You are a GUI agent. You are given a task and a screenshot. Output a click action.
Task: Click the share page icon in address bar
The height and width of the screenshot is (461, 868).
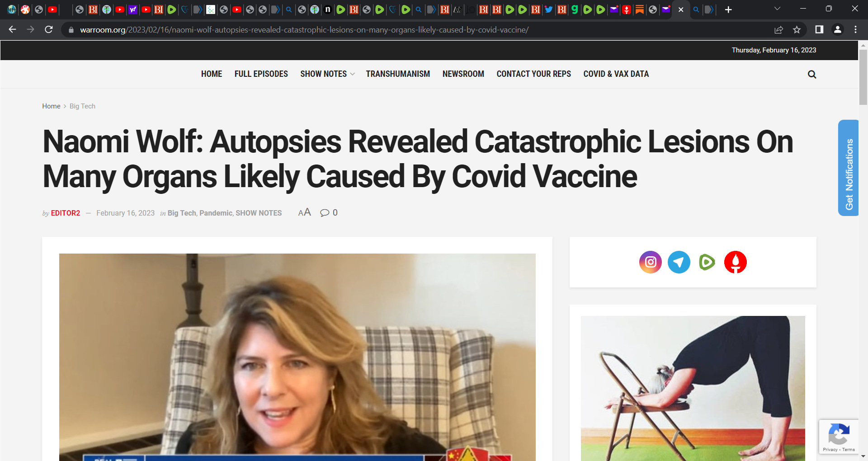778,30
